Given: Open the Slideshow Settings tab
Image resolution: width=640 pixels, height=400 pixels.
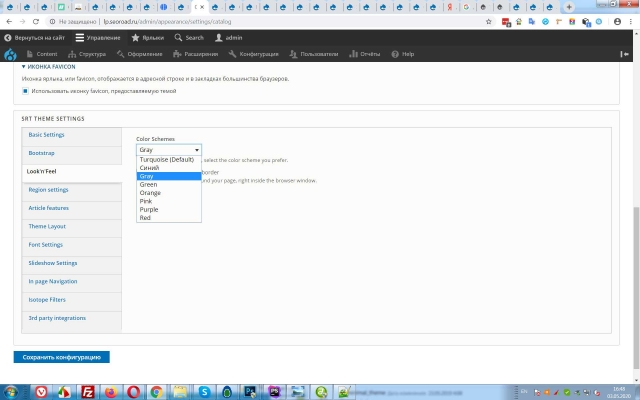Looking at the screenshot, I should [x=52, y=263].
